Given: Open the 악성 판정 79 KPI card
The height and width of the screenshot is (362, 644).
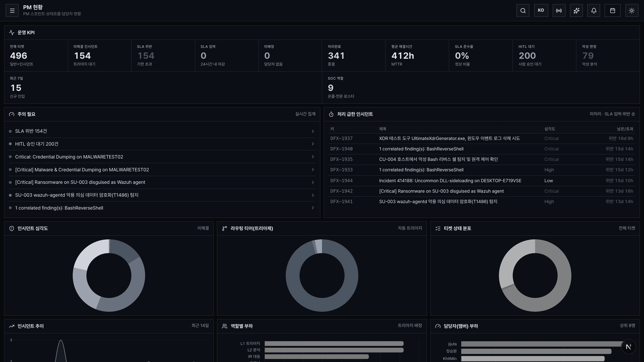Looking at the screenshot, I should 608,56.
